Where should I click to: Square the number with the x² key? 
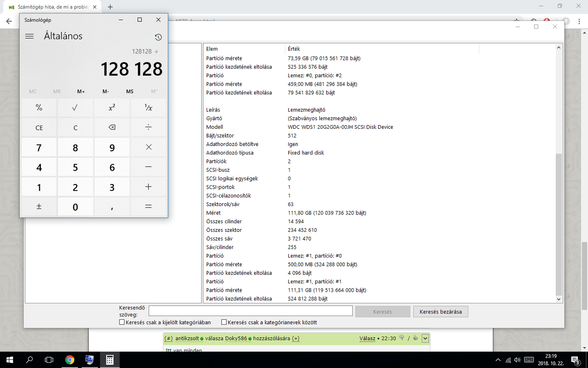point(112,108)
